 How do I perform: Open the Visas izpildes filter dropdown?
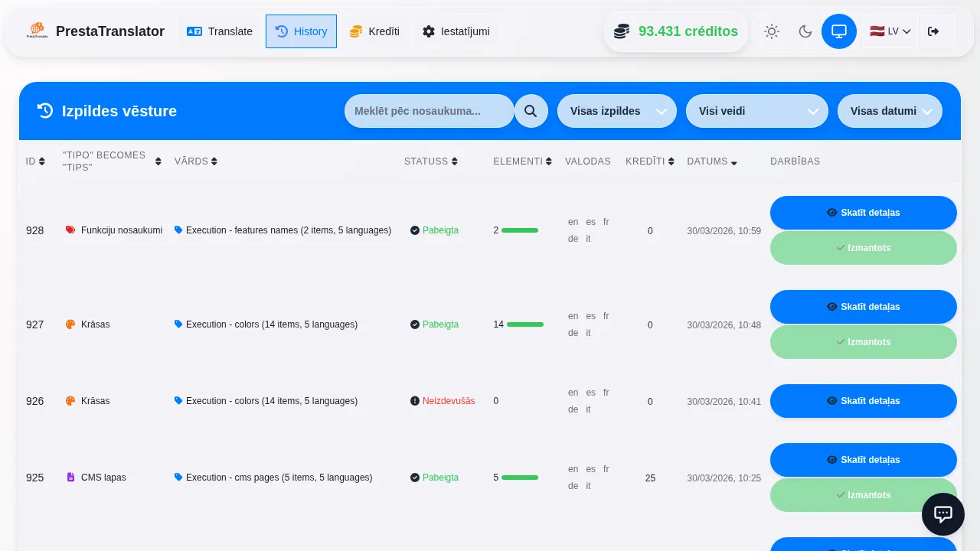pos(616,111)
